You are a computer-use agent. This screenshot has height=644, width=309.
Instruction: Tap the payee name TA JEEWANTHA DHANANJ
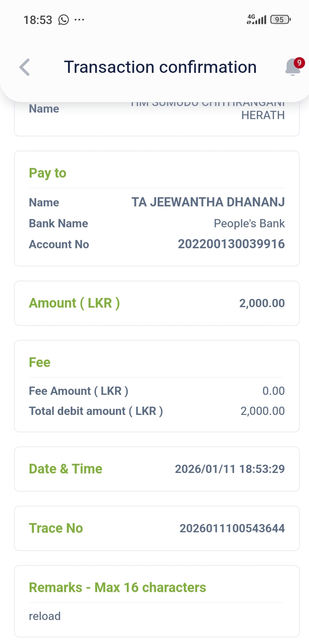click(208, 202)
